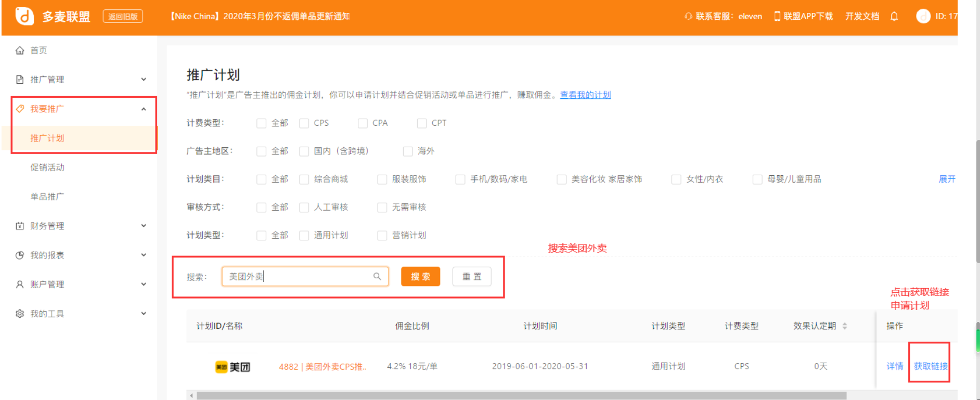The image size is (980, 400).
Task: Check the 综合商城 category
Action: click(x=304, y=179)
